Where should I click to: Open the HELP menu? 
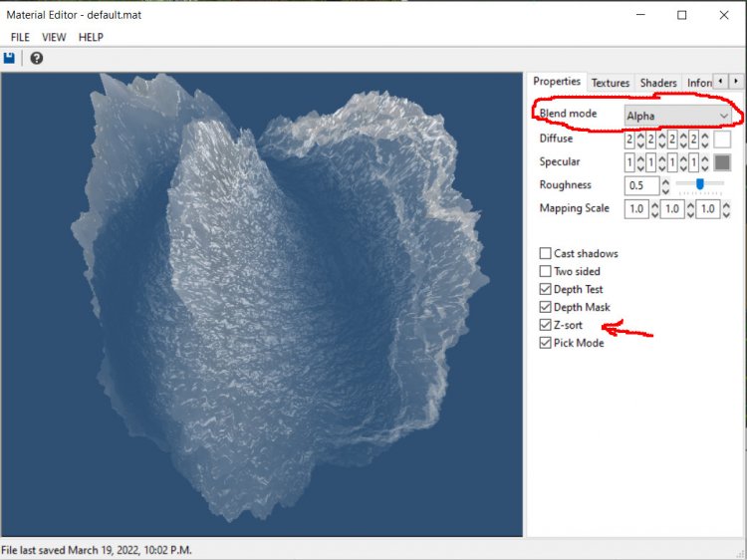tap(91, 37)
